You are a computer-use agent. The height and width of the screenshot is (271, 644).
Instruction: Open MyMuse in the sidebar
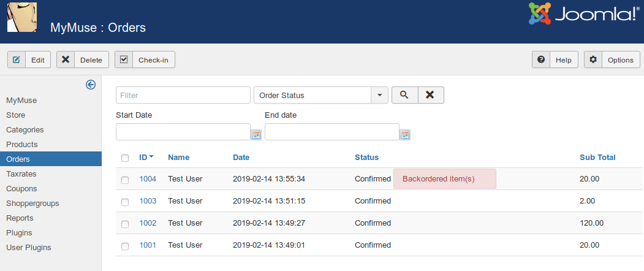pos(21,101)
